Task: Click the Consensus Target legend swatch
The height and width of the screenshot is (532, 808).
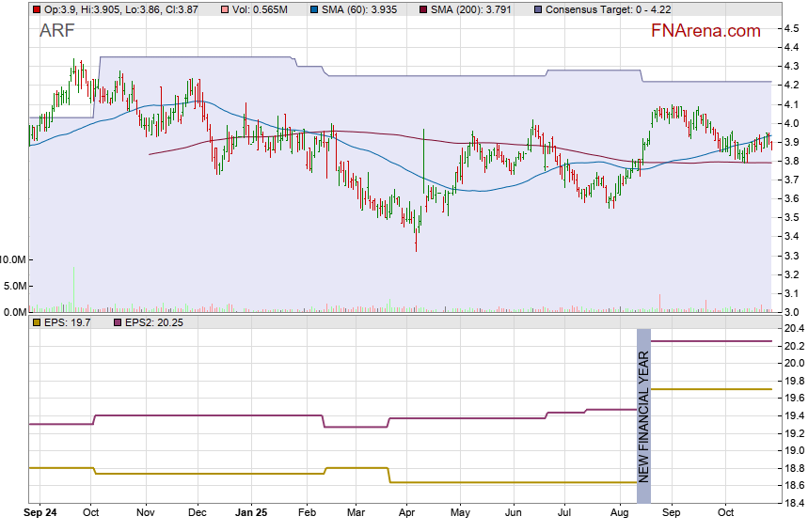Action: pos(537,9)
